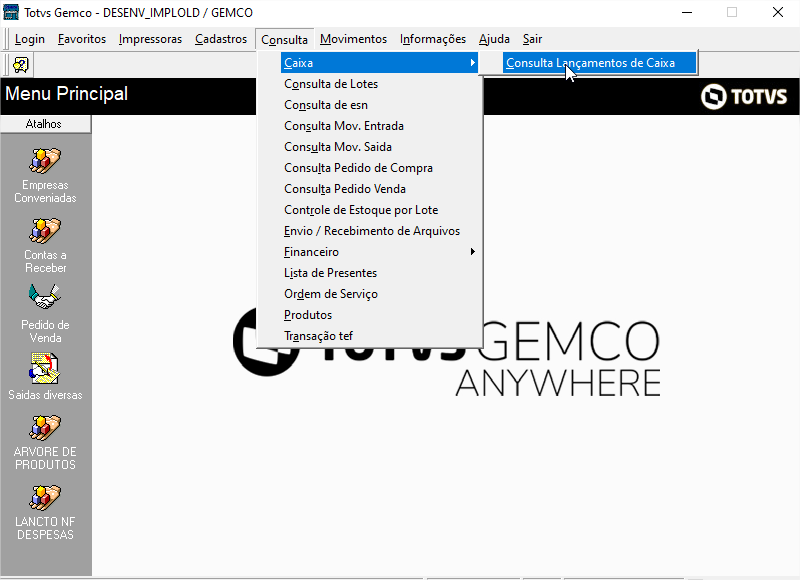Viewport: 800px width, 580px height.
Task: Open the Impressoras menu
Action: (150, 39)
